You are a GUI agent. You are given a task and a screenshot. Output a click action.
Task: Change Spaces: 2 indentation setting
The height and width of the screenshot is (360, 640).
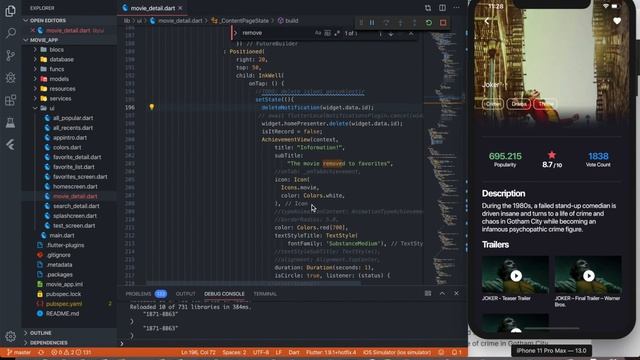pos(234,352)
